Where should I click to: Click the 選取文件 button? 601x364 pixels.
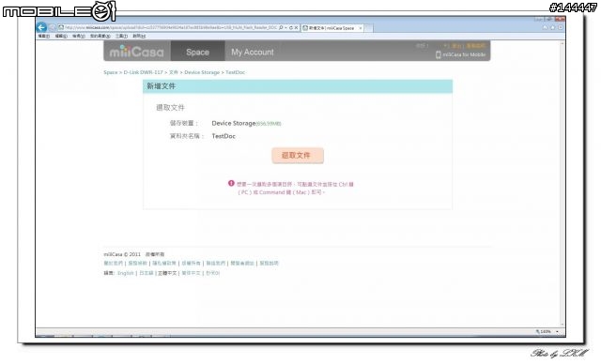[298, 156]
